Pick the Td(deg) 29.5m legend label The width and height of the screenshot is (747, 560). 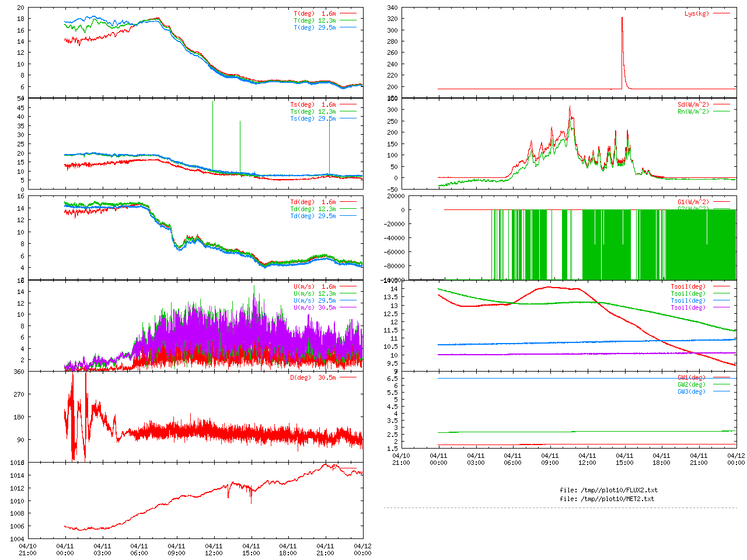tap(313, 216)
